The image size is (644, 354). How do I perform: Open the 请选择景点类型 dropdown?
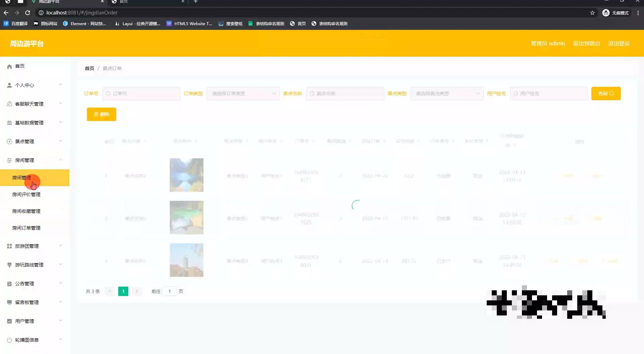point(447,94)
